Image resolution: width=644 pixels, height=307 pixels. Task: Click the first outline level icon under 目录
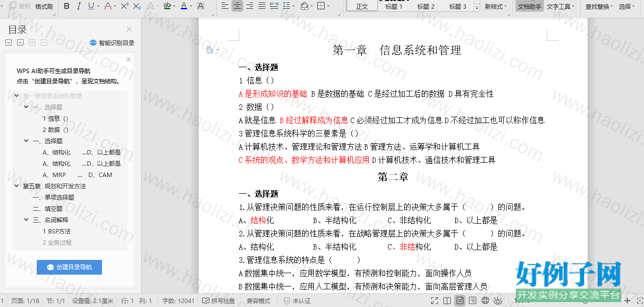pos(8,43)
